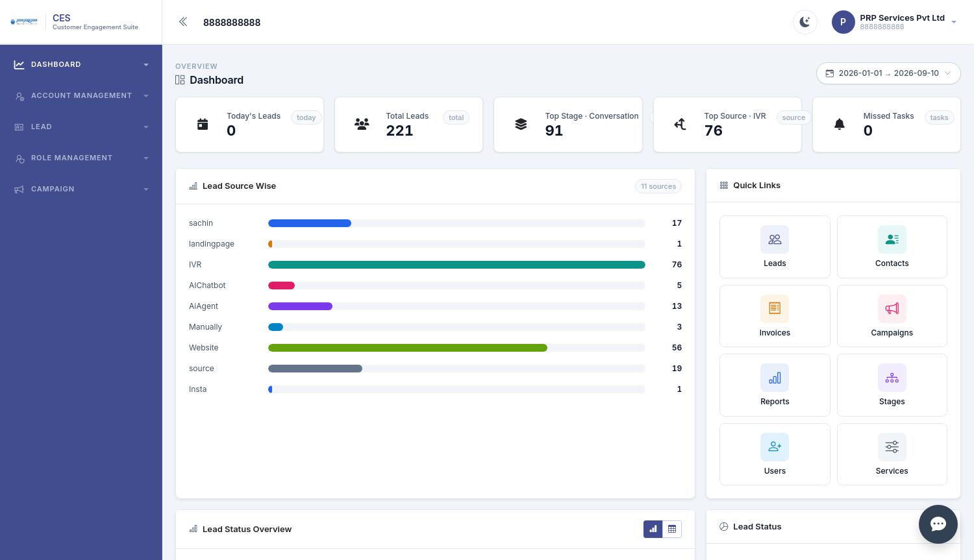Open the chat support bubble
This screenshot has width=974, height=560.
938,524
